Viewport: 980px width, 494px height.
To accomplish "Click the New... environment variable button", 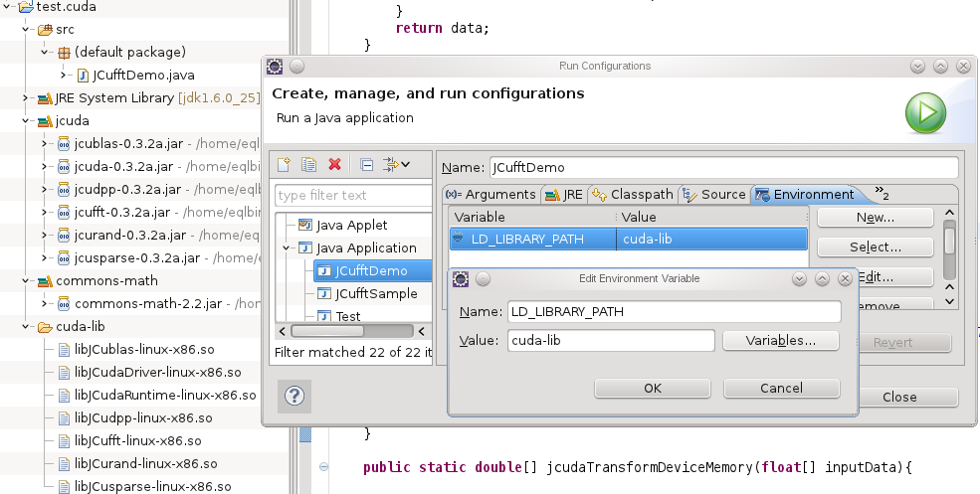I will [x=875, y=218].
